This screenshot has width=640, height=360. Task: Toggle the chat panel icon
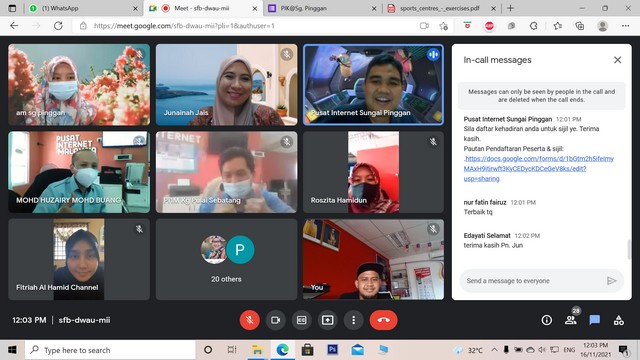(x=595, y=320)
